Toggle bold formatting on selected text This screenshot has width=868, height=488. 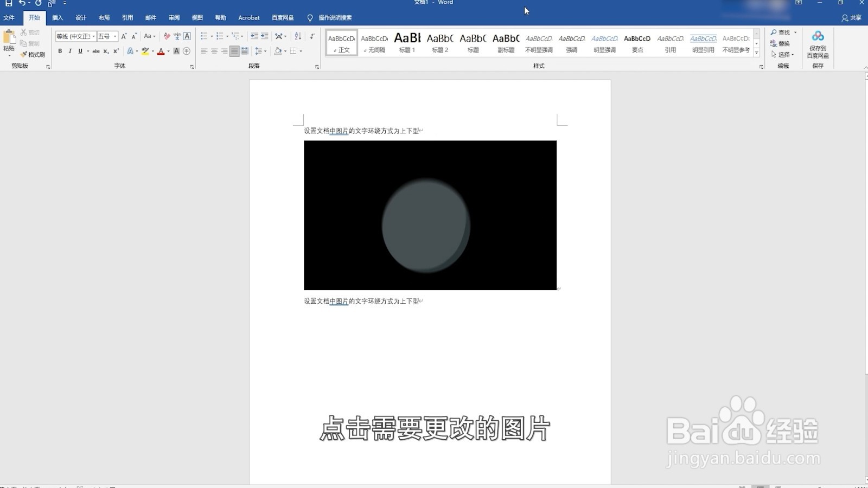pos(60,51)
